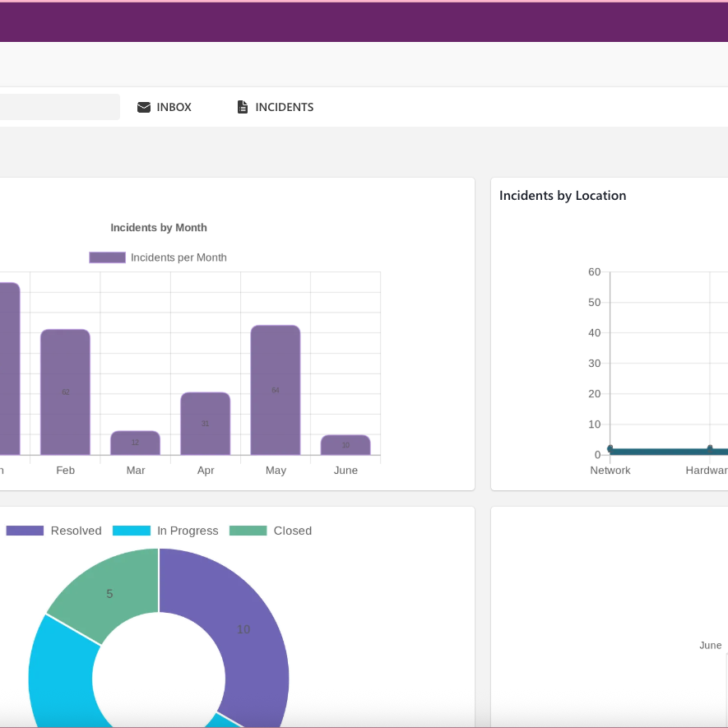Screen dimensions: 728x728
Task: Click the Incidents per Month legend label
Action: [179, 257]
